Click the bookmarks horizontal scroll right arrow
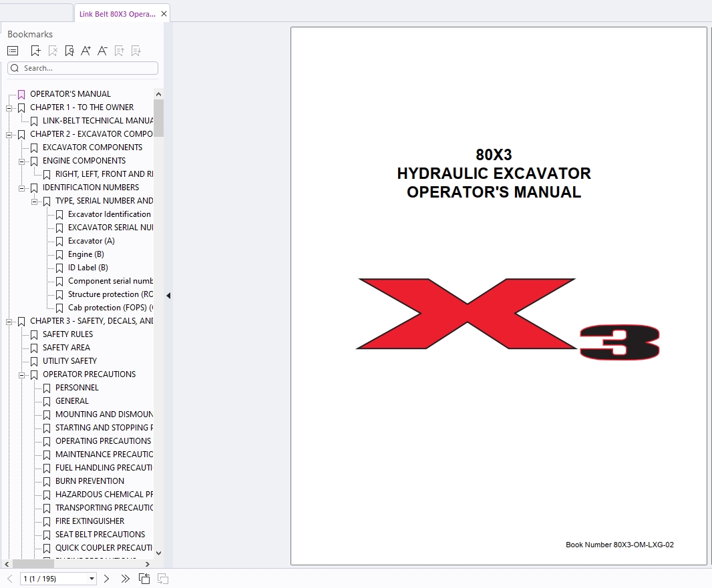The height and width of the screenshot is (588, 712). [147, 564]
